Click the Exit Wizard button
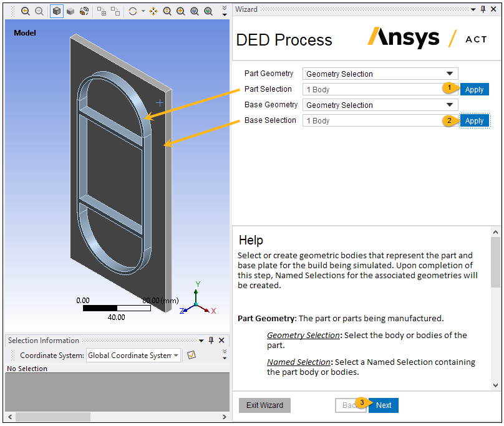This screenshot has height=426, width=504. pyautogui.click(x=264, y=405)
